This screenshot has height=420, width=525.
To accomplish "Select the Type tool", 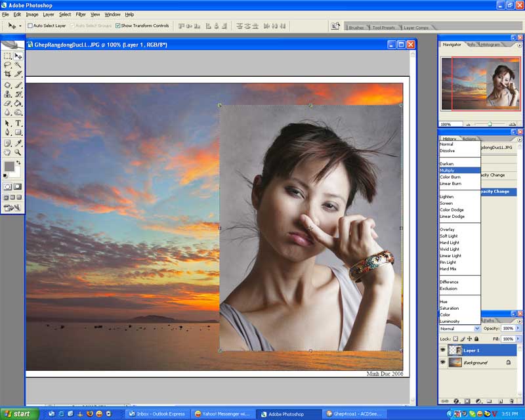I will click(x=18, y=123).
